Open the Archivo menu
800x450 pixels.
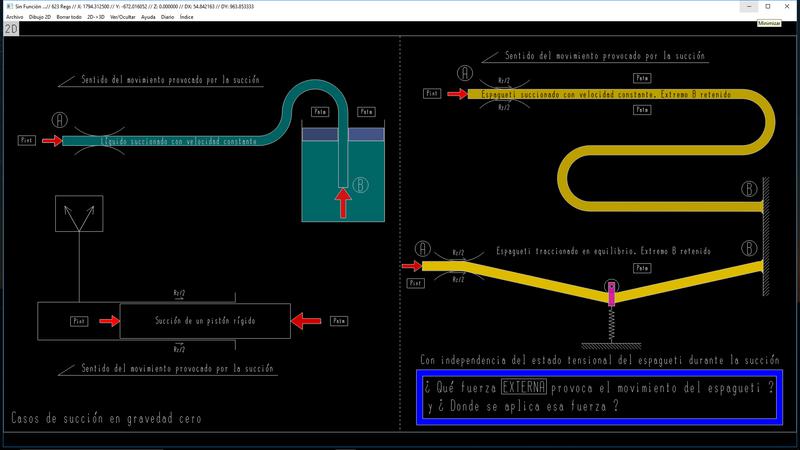coord(14,18)
